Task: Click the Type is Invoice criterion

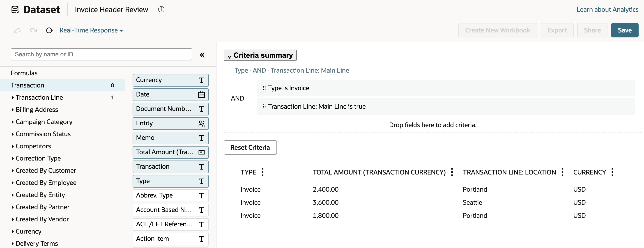Action: [446, 88]
